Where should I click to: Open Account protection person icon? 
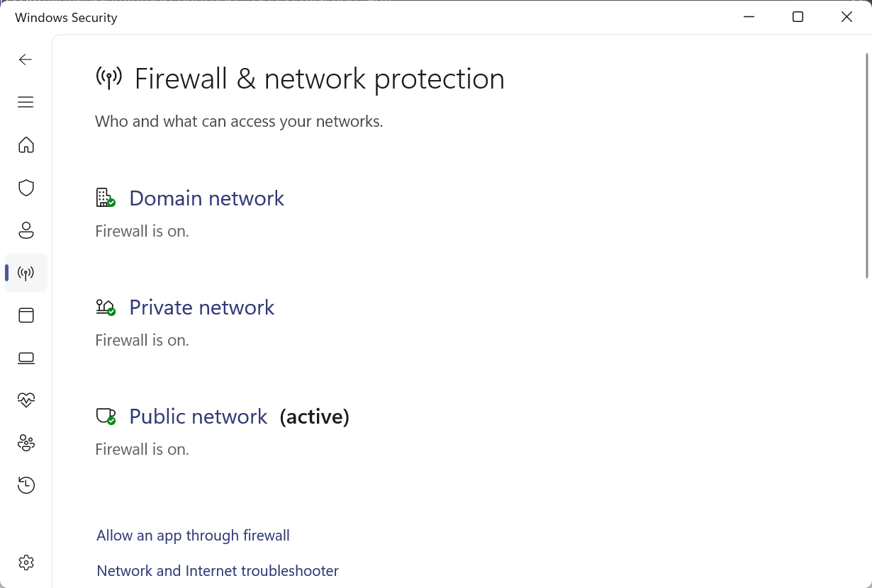(26, 230)
